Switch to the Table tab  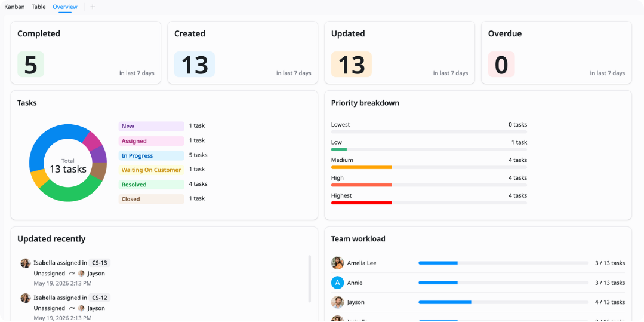point(39,7)
